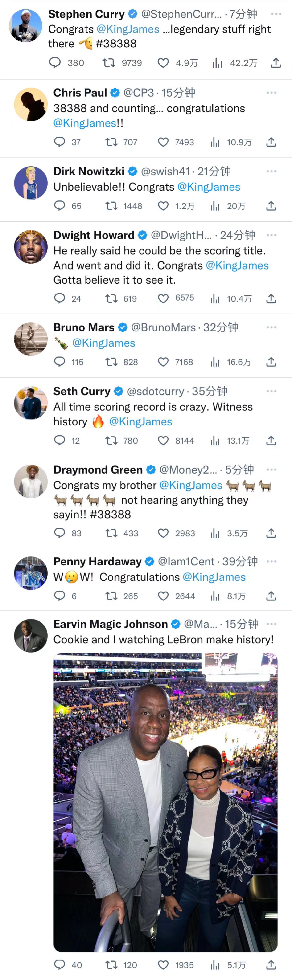This screenshot has width=292, height=980.
Task: Like Magic Johnson's photo tweet
Action: click(163, 965)
